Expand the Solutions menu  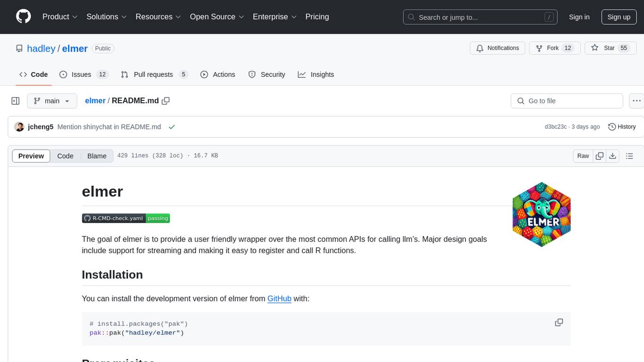107,17
